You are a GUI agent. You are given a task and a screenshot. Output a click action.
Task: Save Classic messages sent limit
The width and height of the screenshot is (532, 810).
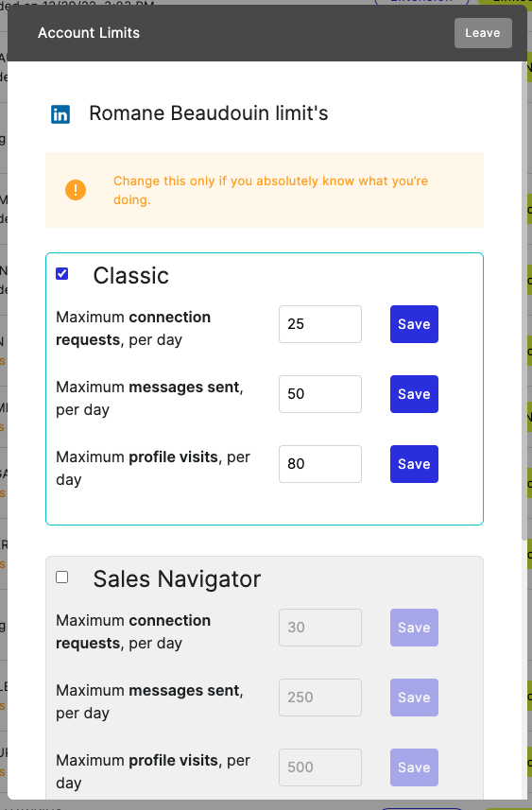pos(414,394)
